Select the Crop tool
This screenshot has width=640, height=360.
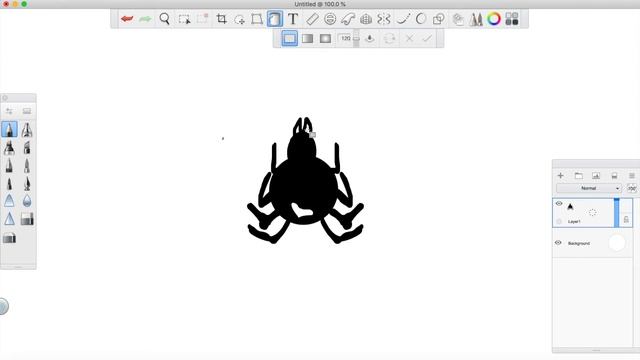221,19
